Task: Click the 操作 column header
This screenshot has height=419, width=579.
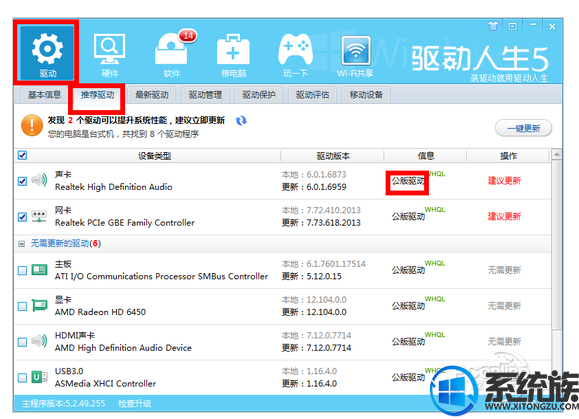Action: click(x=508, y=156)
